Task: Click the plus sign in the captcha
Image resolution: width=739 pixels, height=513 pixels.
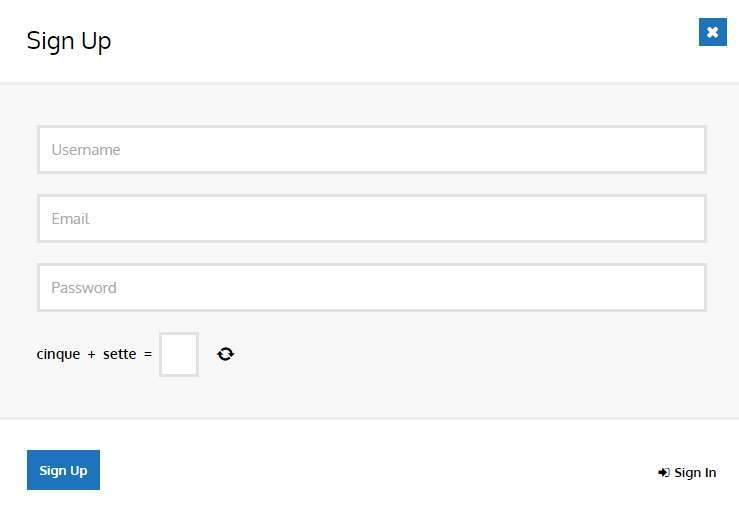Action: 91,354
